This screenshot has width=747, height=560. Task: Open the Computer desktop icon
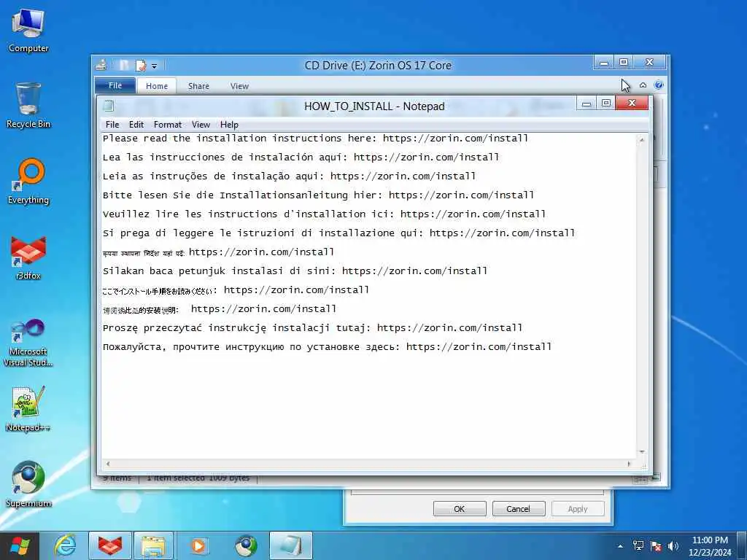28,31
